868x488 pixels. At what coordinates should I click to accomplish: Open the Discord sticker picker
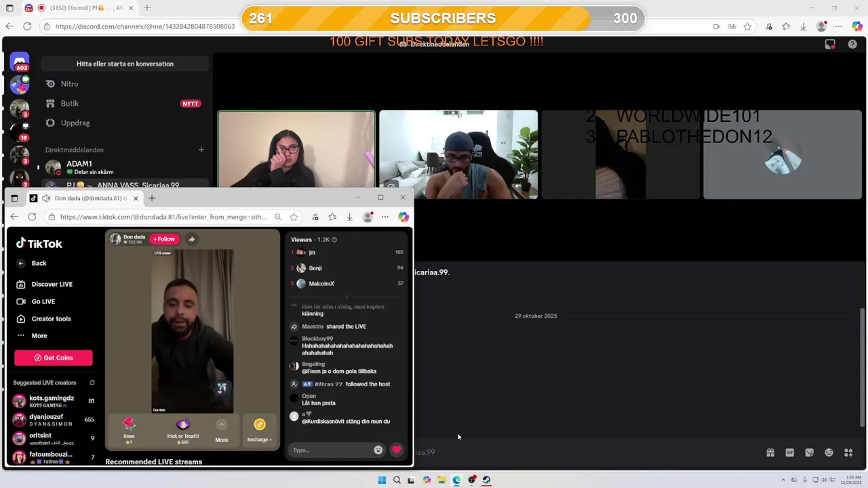[809, 453]
